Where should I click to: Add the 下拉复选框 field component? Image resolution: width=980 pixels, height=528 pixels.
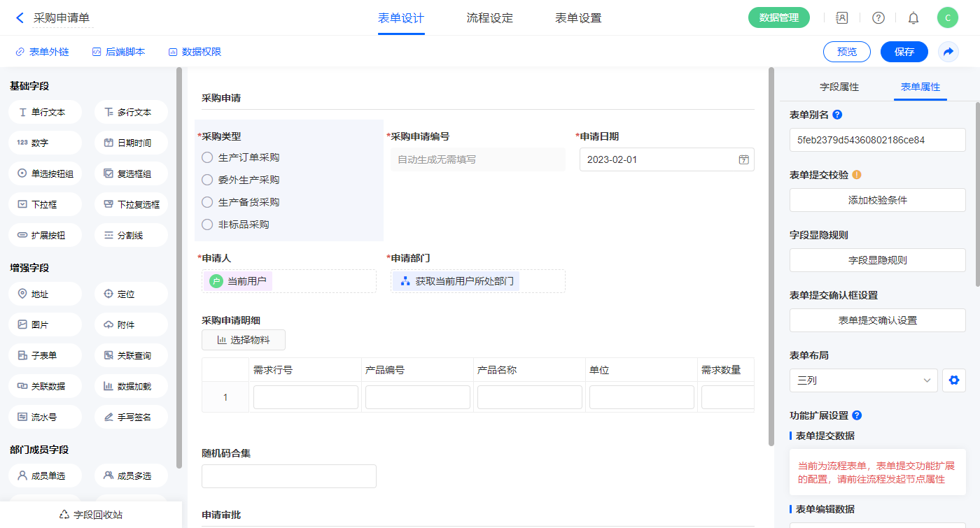(x=131, y=204)
